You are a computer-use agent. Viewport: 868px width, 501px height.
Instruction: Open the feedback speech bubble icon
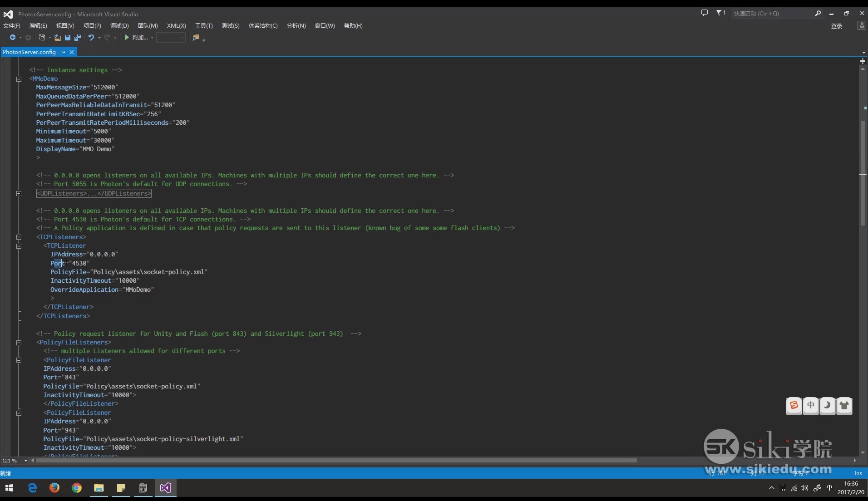[704, 13]
